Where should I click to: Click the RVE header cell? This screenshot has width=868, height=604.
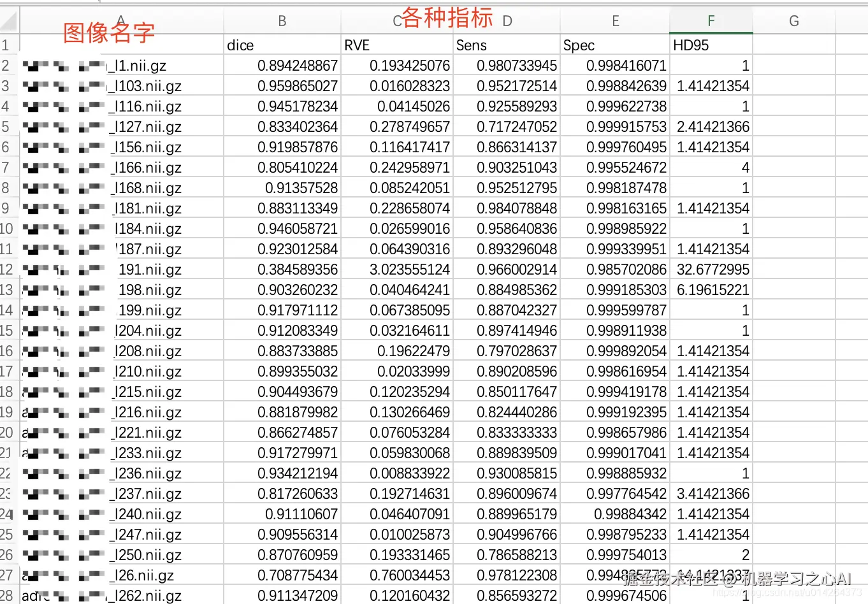pos(397,45)
